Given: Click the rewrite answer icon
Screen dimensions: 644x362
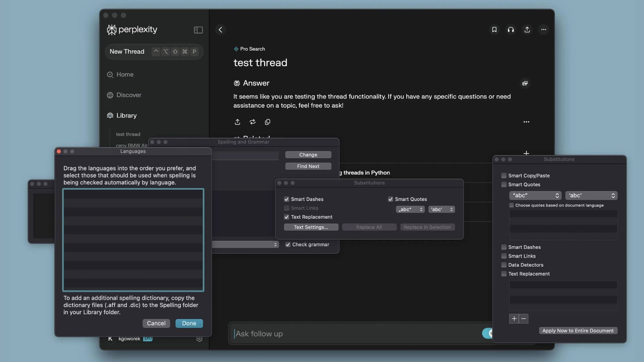Looking at the screenshot, I should pos(253,122).
